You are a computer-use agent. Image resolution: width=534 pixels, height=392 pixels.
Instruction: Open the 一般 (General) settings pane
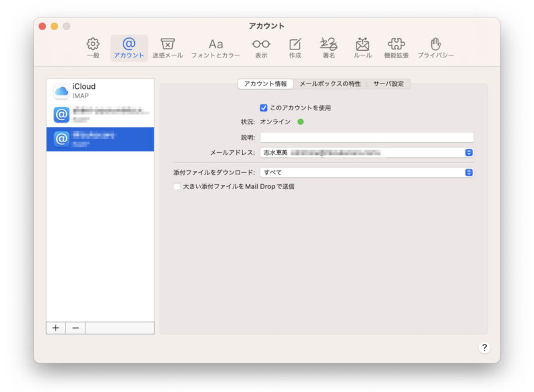point(93,48)
